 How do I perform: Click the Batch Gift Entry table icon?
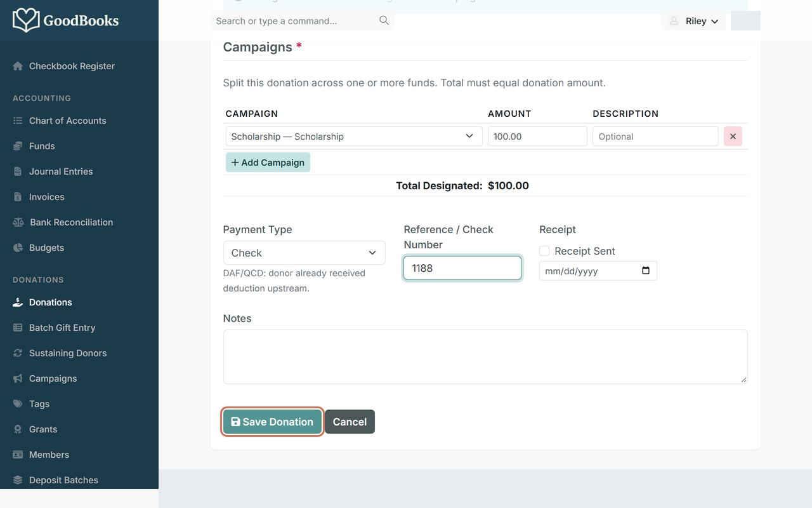(18, 328)
